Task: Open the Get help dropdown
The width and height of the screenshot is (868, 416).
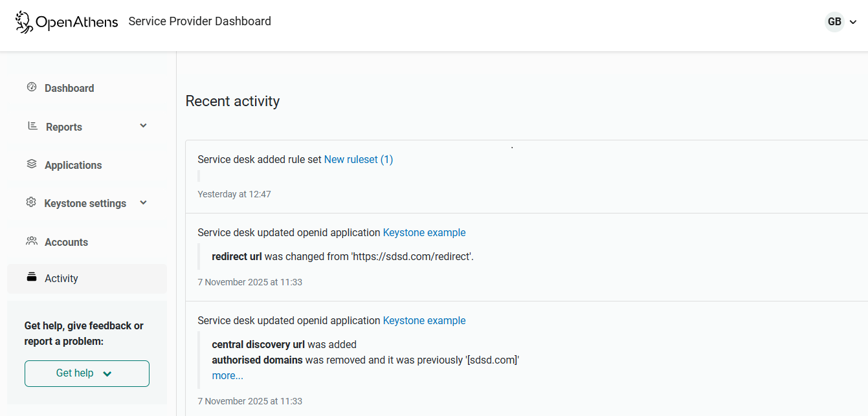Action: (87, 373)
